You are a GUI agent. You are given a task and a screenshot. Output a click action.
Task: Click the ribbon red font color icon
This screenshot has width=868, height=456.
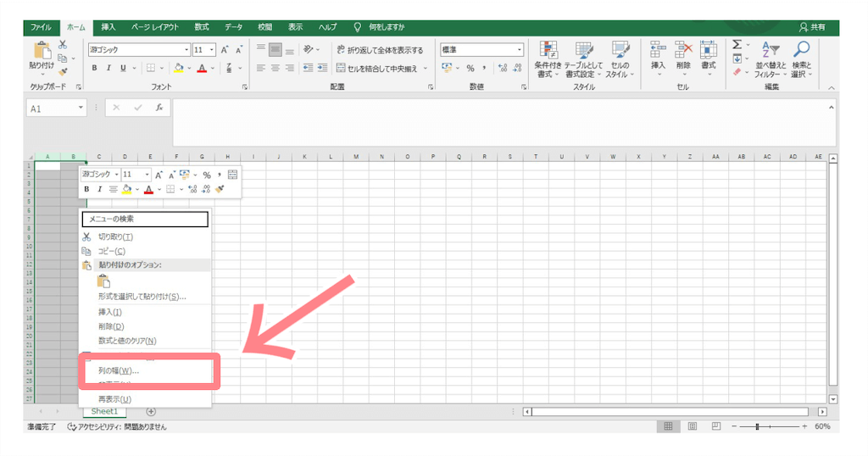(202, 68)
